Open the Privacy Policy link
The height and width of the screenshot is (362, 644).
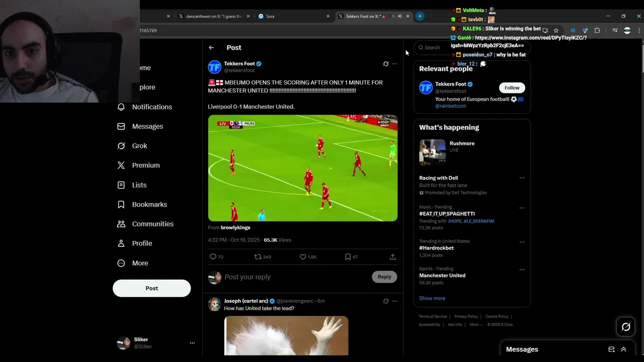[x=466, y=317]
